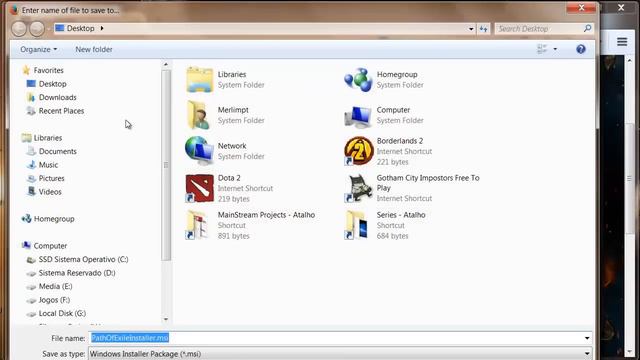Expand the address bar history dropdown
640x360 pixels.
[x=471, y=29]
